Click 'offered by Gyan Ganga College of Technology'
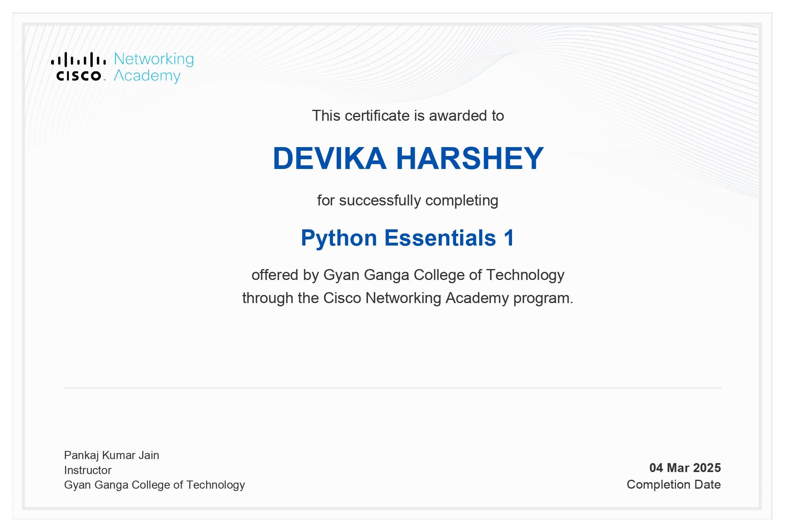Screen dimensions: 785x532 pos(408,275)
